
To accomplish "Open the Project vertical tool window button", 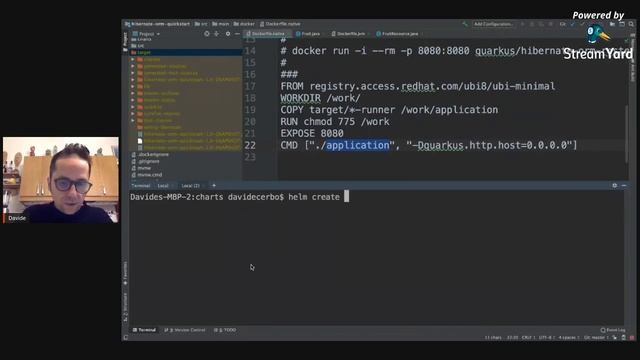I will pyautogui.click(x=125, y=42).
